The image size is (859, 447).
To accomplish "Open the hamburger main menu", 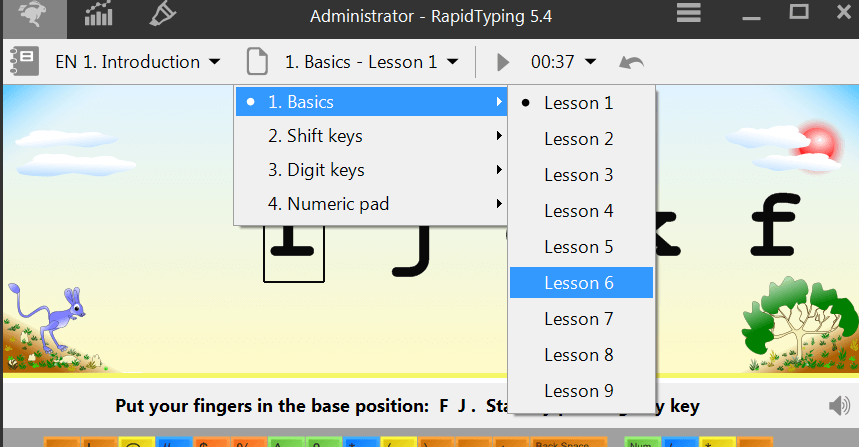I will tap(689, 13).
